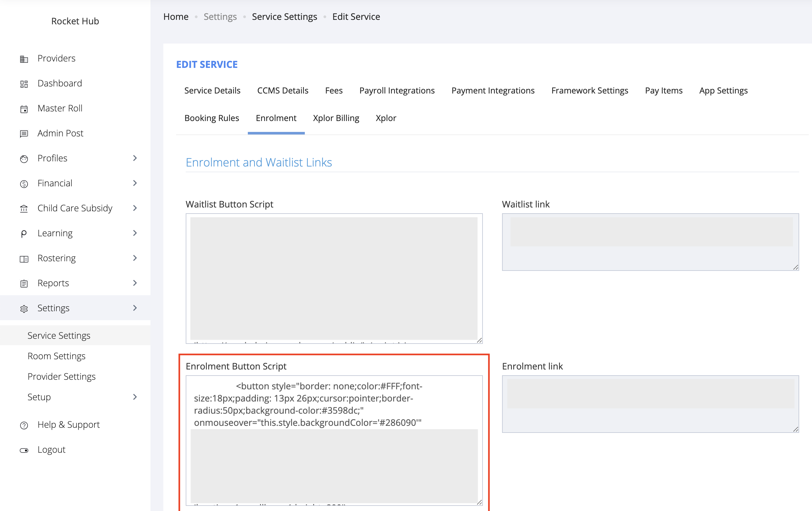Expand the Profiles menu chevron
The width and height of the screenshot is (812, 511).
point(135,158)
